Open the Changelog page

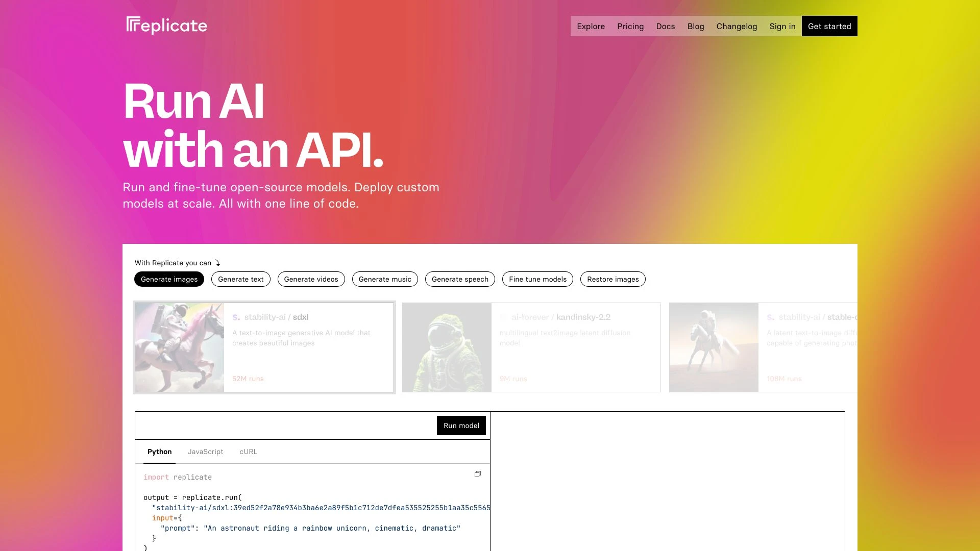(x=737, y=26)
